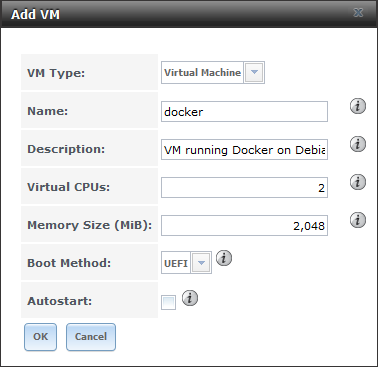Click the Virtual Machine combo box text
Image resolution: width=378 pixels, height=367 pixels.
point(202,72)
